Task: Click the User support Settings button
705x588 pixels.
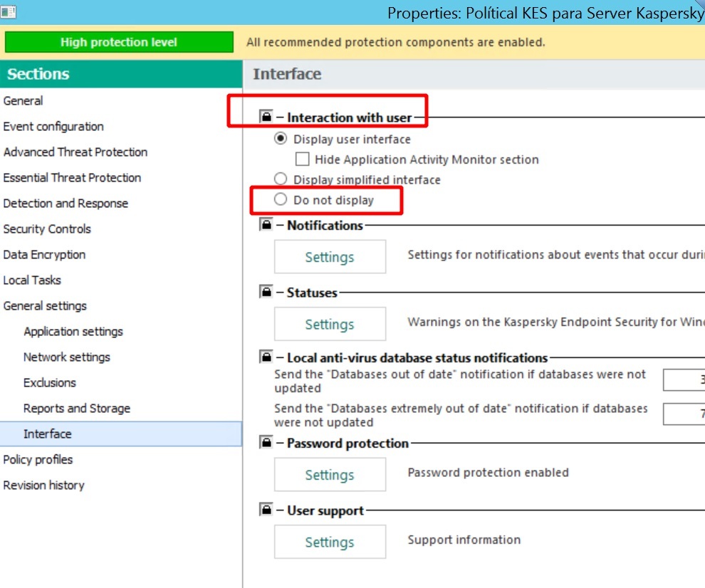Action: (330, 542)
